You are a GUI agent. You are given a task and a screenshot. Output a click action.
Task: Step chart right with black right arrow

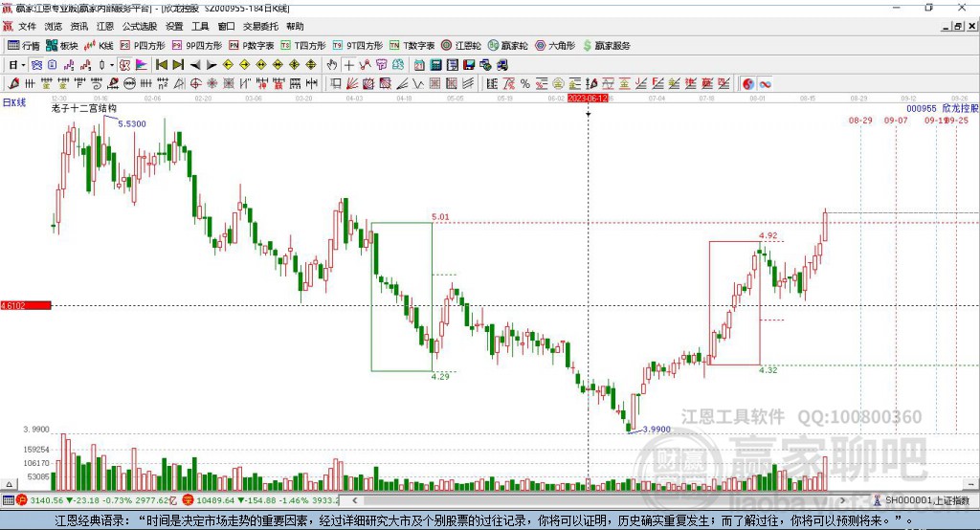click(212, 64)
